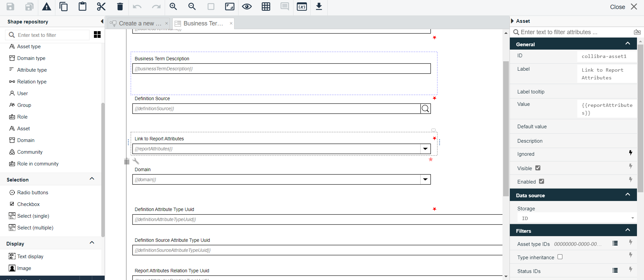Open list editor for Status IDs
644x280 pixels.
tap(615, 270)
